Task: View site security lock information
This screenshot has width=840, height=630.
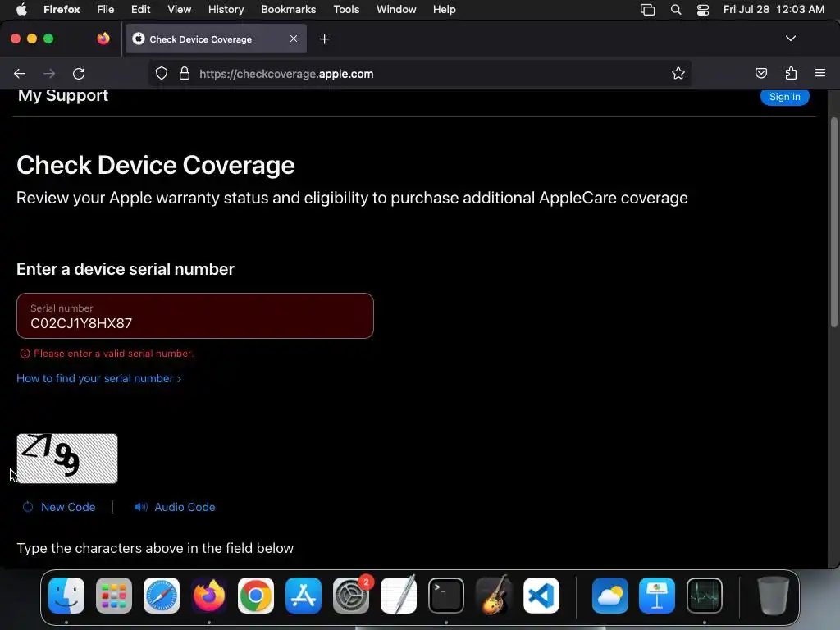Action: 185,73
